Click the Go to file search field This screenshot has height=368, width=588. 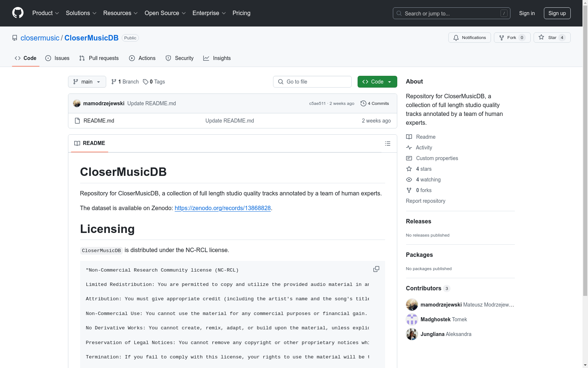click(312, 82)
